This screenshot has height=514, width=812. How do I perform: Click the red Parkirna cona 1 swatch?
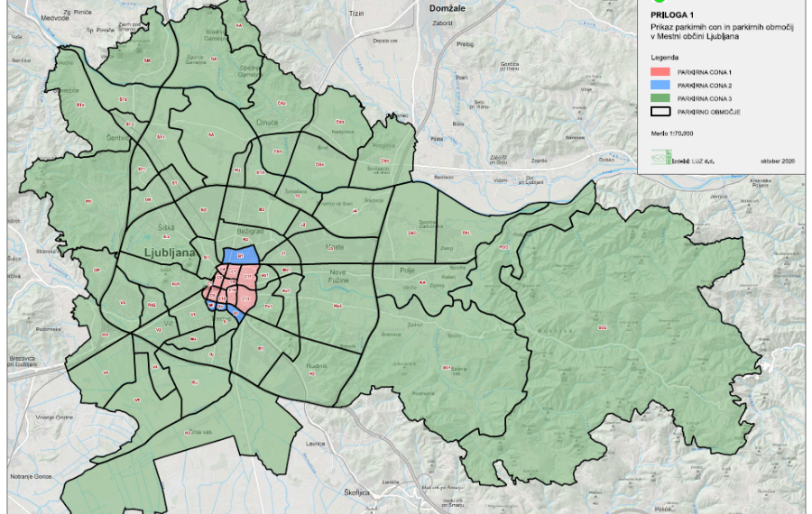point(661,70)
